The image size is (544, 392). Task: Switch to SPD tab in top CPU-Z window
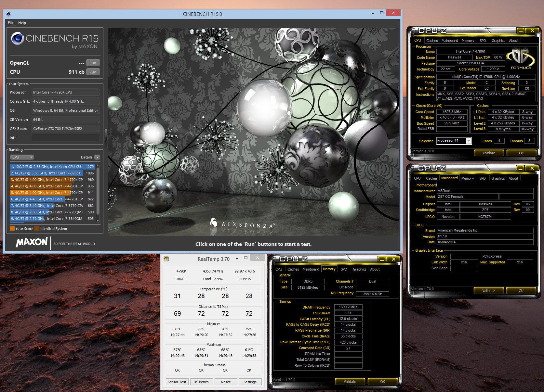click(483, 41)
